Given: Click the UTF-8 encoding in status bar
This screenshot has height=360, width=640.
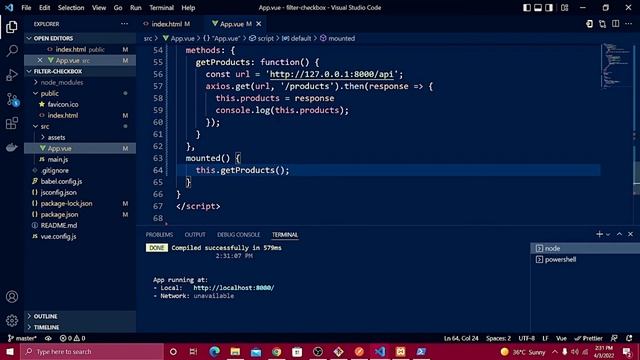Looking at the screenshot, I should point(527,338).
